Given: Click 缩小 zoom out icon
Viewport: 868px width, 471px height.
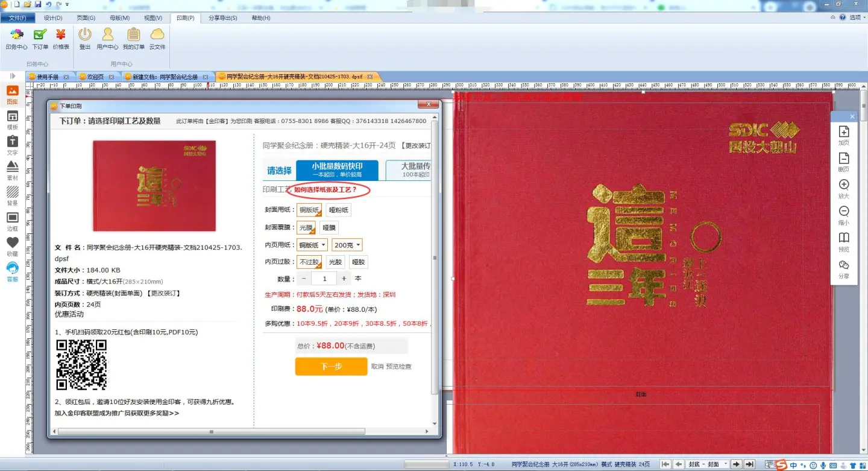Looking at the screenshot, I should (x=844, y=216).
